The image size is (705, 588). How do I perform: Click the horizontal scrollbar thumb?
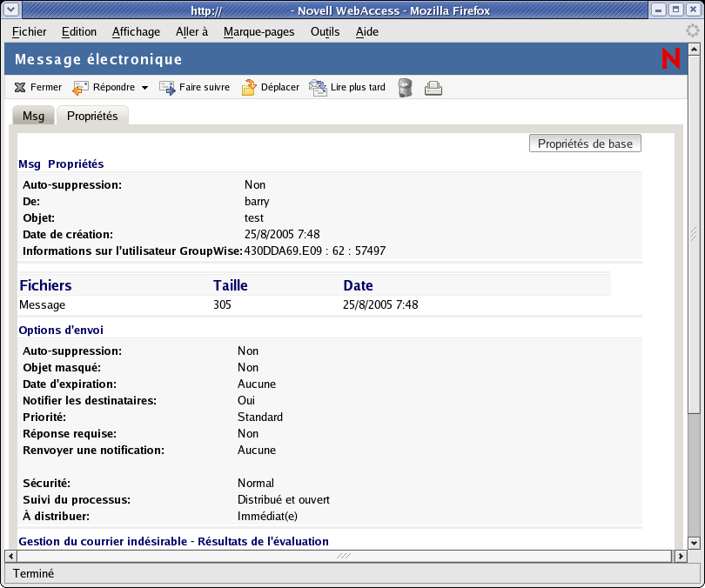pos(344,556)
